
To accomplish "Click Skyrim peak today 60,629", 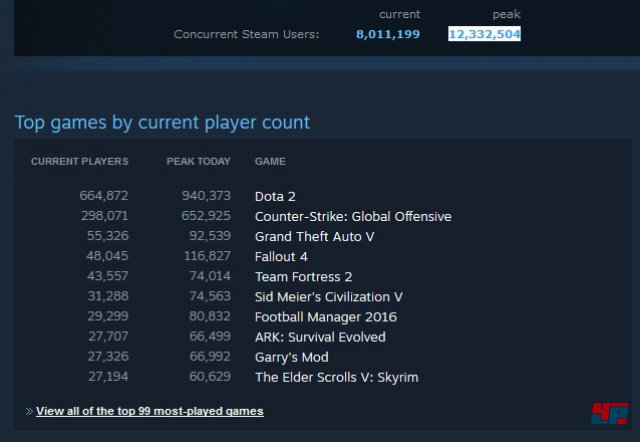I will point(210,376).
